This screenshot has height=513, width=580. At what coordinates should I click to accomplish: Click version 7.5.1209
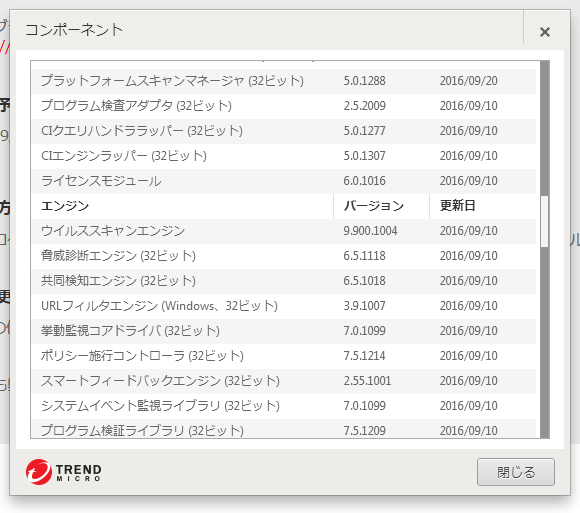click(x=364, y=431)
